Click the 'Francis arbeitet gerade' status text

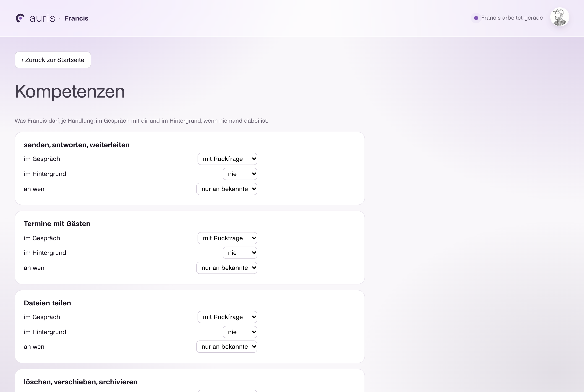click(x=512, y=18)
